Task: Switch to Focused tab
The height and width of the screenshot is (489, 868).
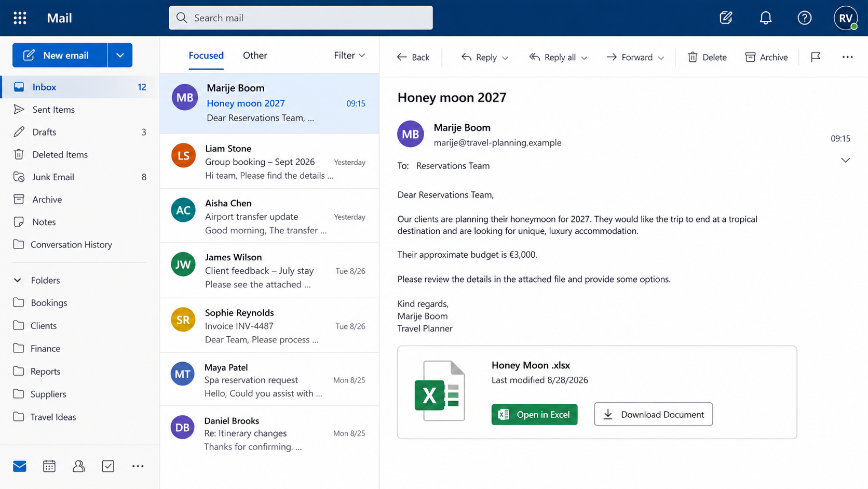Action: [x=206, y=55]
